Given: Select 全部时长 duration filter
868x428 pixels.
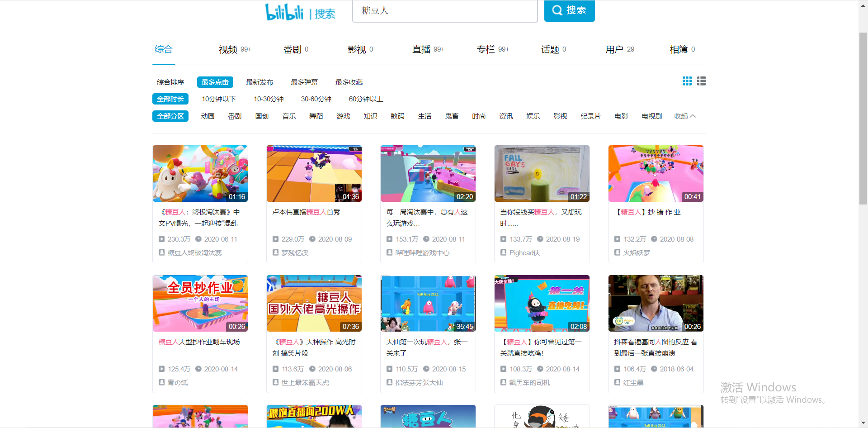Looking at the screenshot, I should click(170, 99).
